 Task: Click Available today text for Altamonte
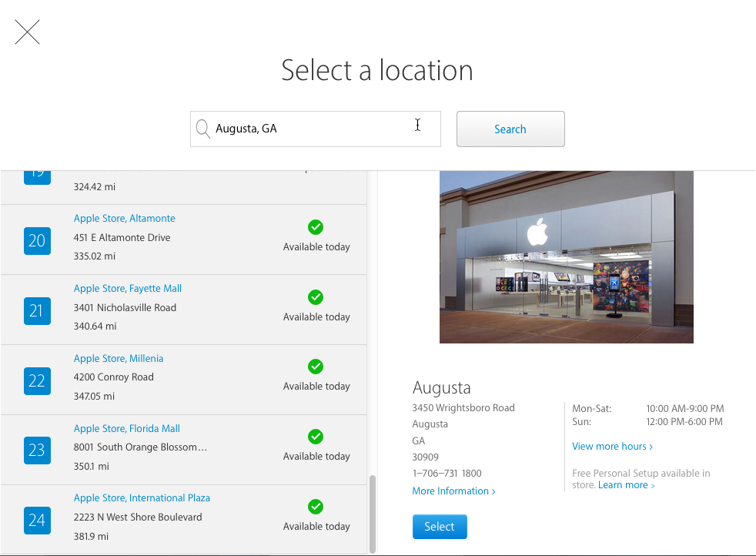tap(316, 247)
